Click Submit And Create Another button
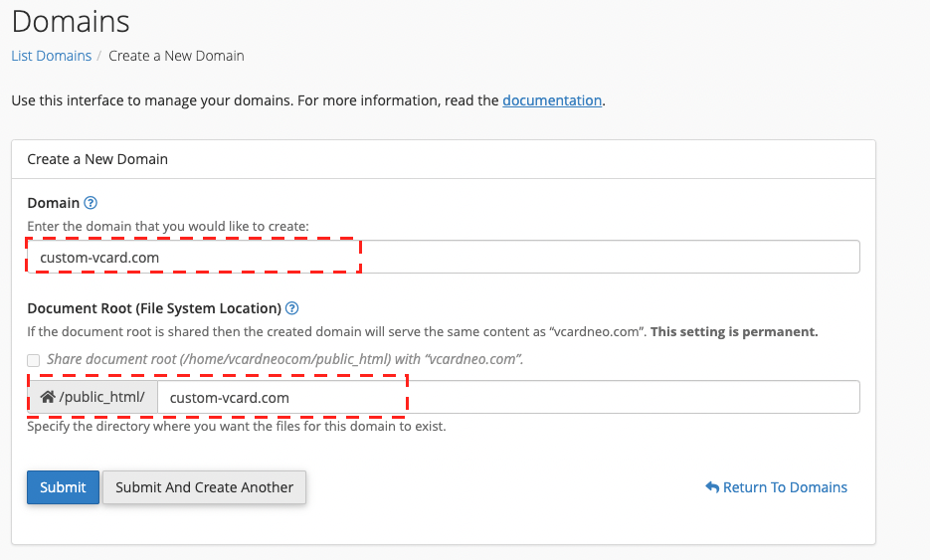The height and width of the screenshot is (560, 930). (x=204, y=487)
